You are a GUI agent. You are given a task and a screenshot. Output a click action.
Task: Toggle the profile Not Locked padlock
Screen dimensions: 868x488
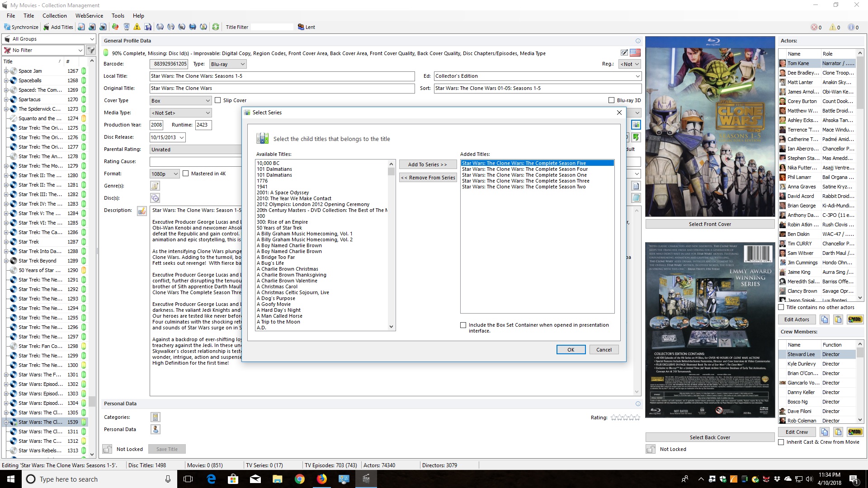coord(107,449)
